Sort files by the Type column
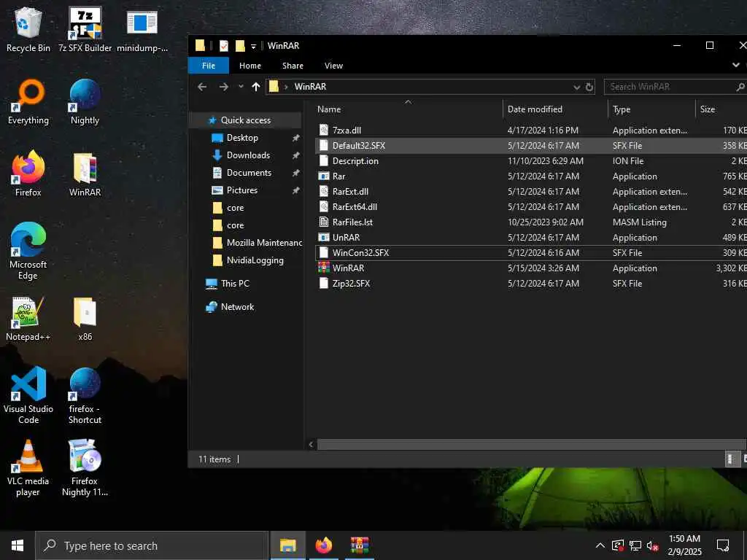Viewport: 747px width, 560px height. pos(651,109)
